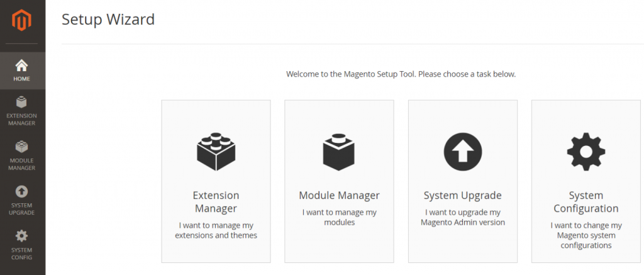Open the EXTENSION MANAGER label in the sidebar menu
This screenshot has height=275, width=644.
click(21, 120)
